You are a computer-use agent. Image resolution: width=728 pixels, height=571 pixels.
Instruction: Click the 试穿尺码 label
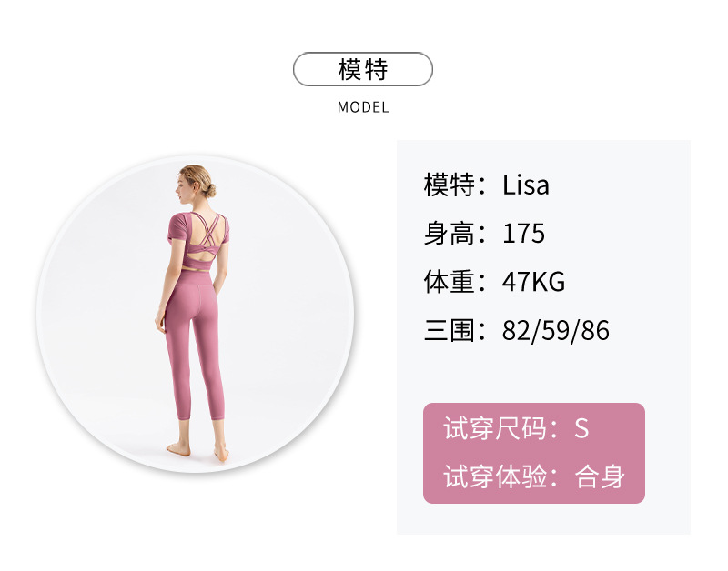point(495,428)
